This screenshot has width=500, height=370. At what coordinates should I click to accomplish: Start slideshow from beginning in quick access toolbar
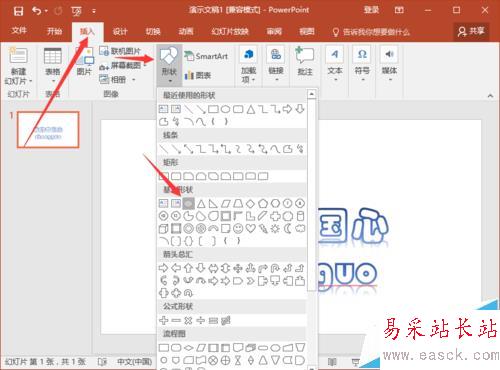[76, 11]
